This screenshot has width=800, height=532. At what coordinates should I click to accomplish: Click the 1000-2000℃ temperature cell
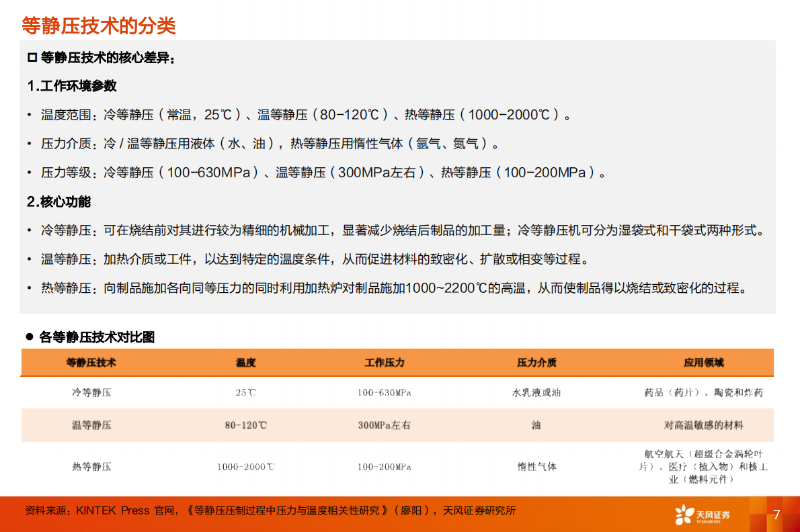tap(245, 467)
